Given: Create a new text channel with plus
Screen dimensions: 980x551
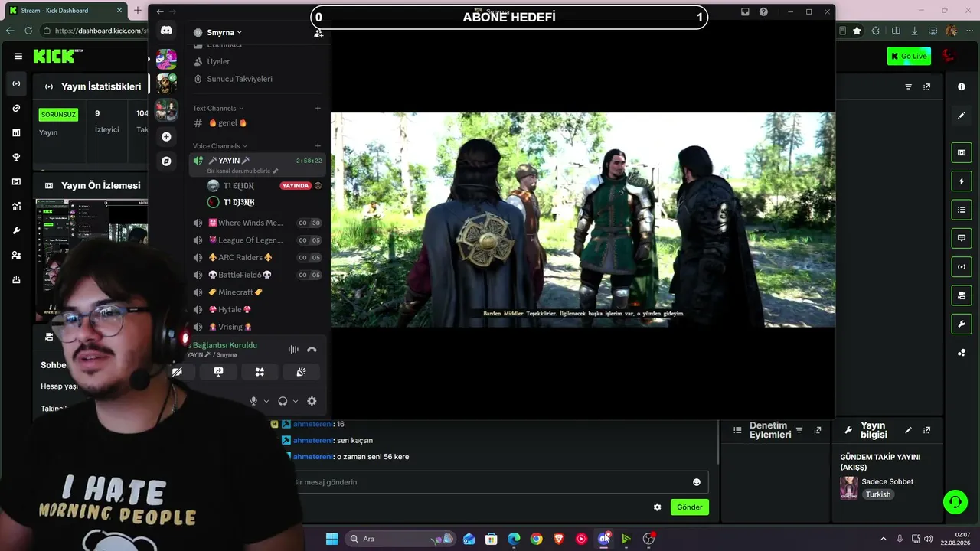Looking at the screenshot, I should (318, 108).
